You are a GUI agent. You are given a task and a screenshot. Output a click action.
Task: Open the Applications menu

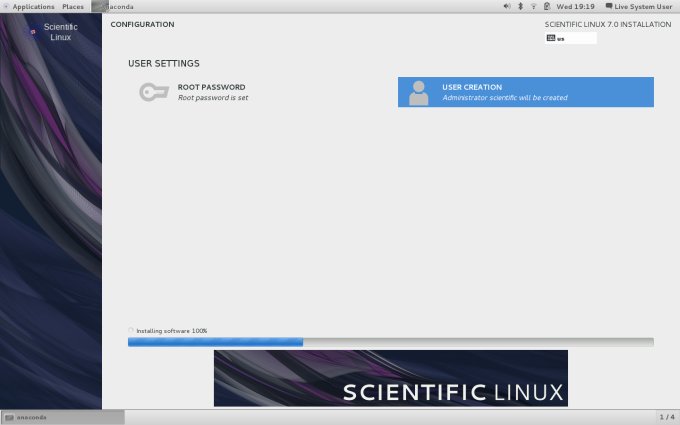32,6
